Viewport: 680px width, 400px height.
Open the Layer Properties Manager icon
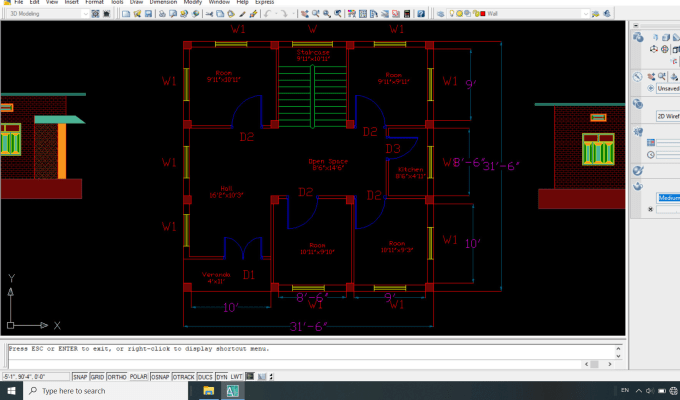441,14
